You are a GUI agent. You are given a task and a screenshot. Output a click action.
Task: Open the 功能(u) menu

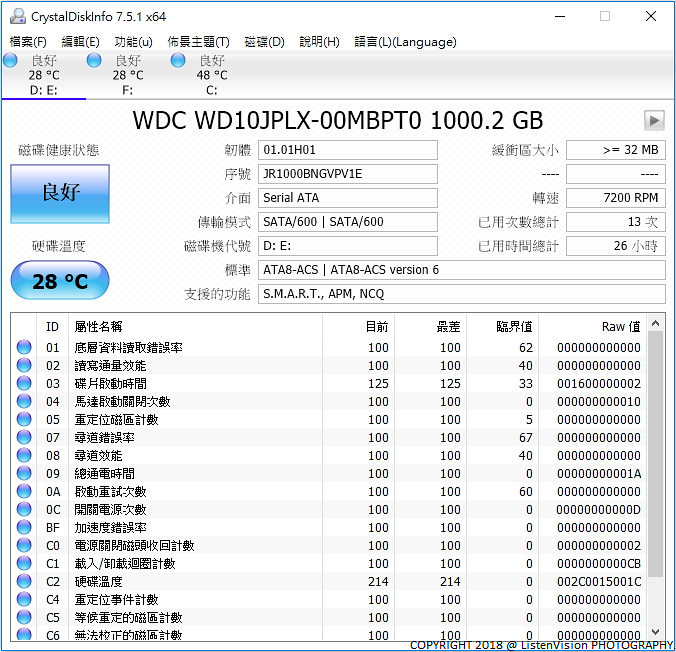pos(133,42)
